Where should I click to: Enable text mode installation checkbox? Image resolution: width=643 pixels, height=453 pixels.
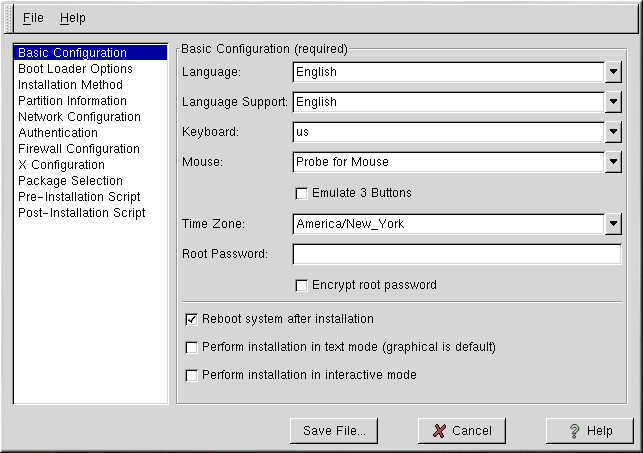tap(192, 347)
